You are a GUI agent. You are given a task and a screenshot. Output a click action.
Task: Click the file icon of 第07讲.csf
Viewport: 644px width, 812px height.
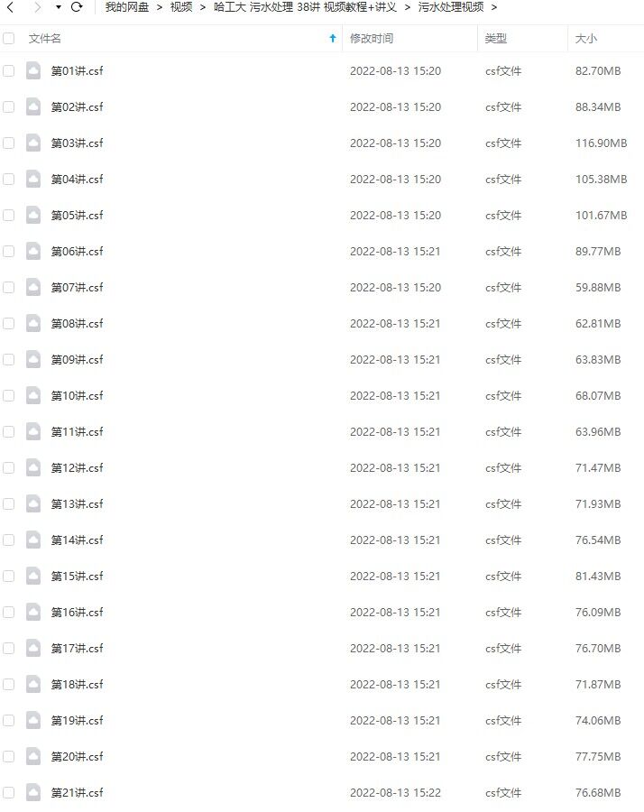tap(33, 287)
